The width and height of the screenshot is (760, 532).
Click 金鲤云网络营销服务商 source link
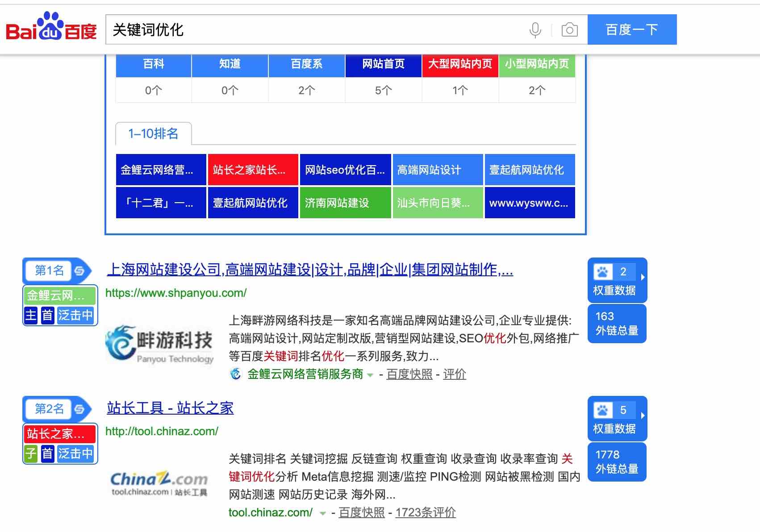click(305, 374)
